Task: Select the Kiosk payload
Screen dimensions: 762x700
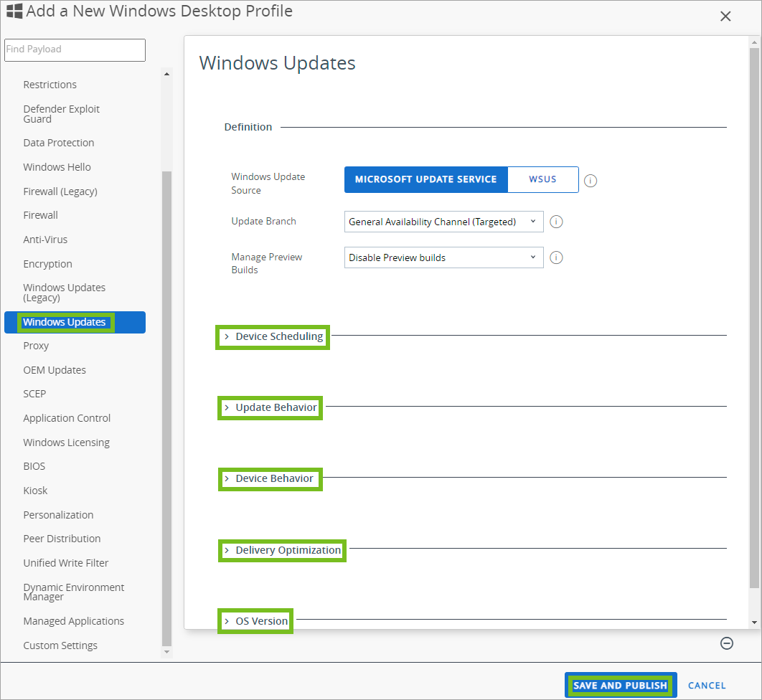Action: coord(35,491)
